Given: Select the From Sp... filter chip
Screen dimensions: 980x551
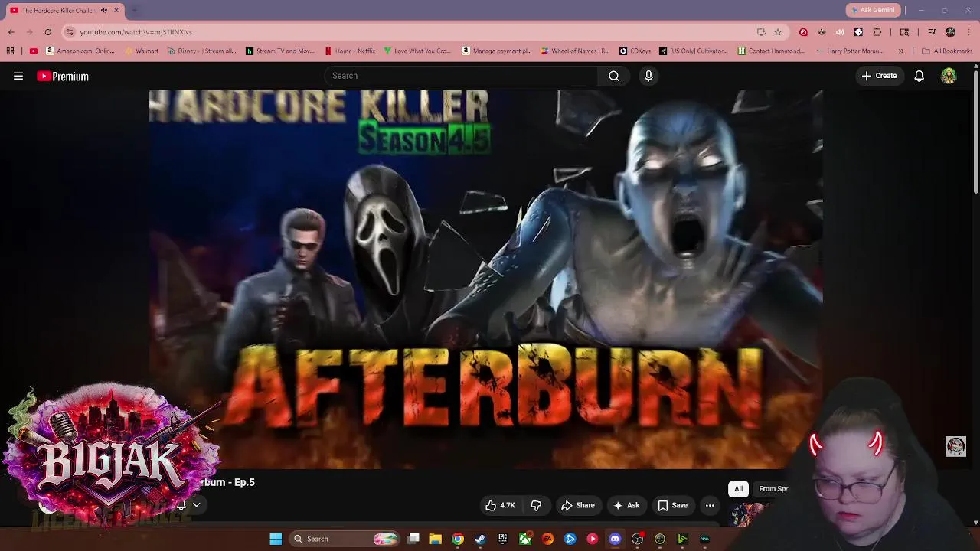Looking at the screenshot, I should [773, 488].
